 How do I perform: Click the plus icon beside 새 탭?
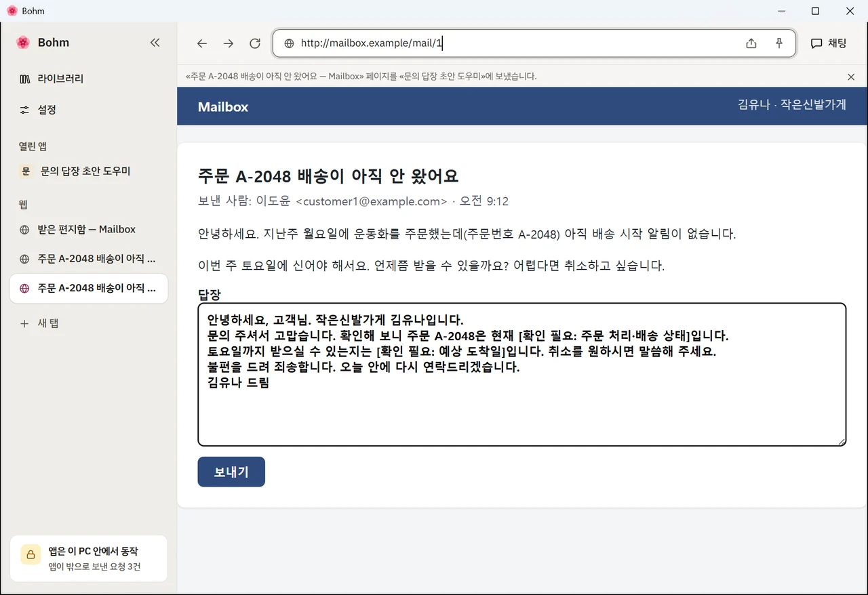coord(25,324)
